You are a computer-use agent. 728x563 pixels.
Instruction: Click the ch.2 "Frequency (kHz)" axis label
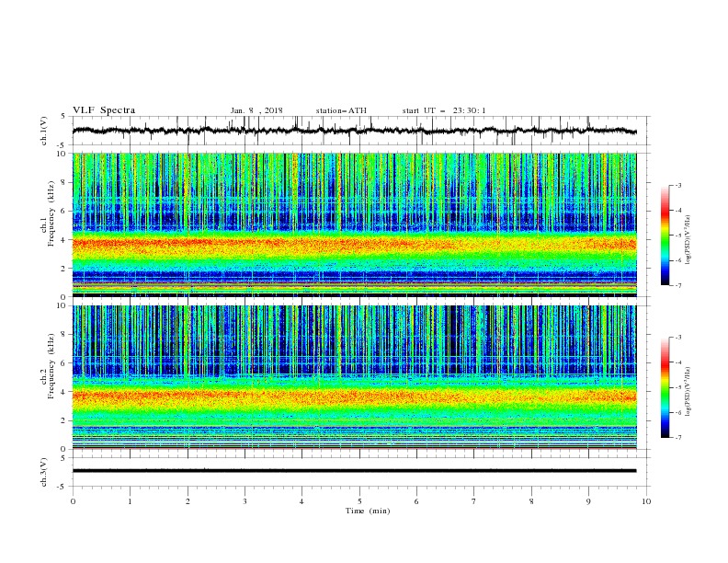coord(51,366)
